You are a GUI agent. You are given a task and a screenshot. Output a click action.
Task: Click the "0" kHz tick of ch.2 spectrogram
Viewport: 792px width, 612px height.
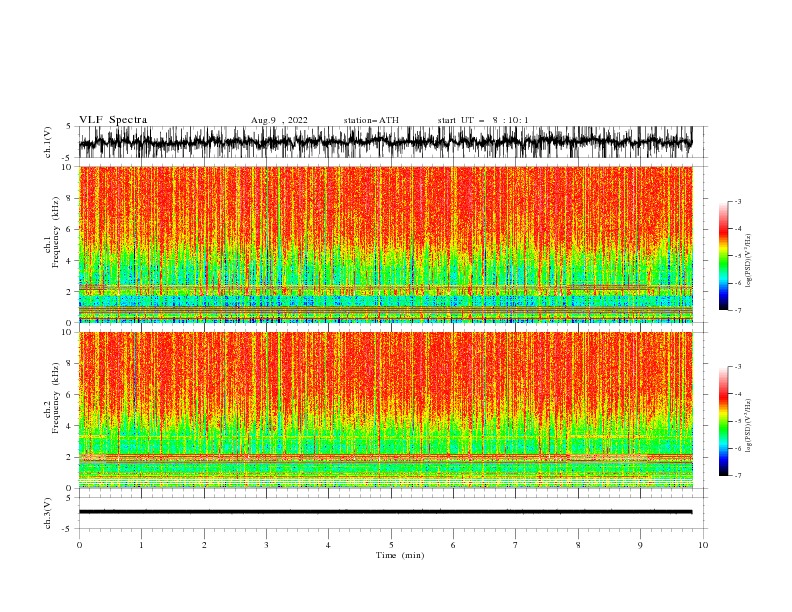[x=70, y=488]
